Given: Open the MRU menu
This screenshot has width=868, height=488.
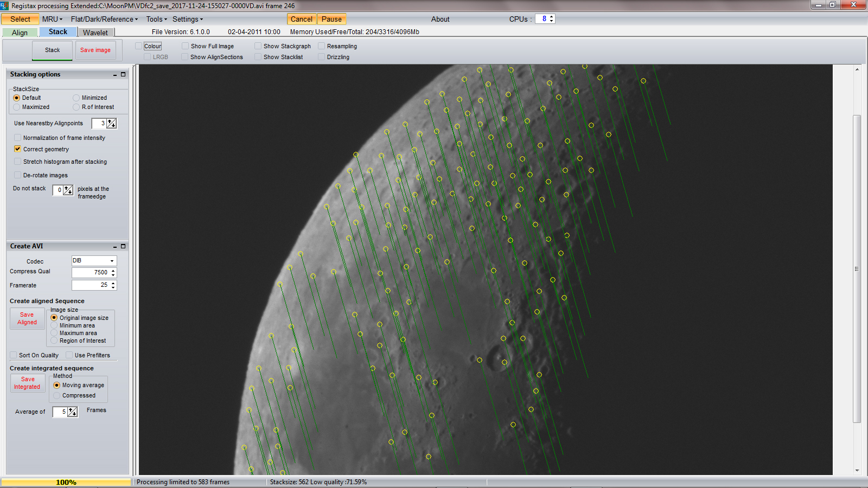Looking at the screenshot, I should [x=52, y=19].
